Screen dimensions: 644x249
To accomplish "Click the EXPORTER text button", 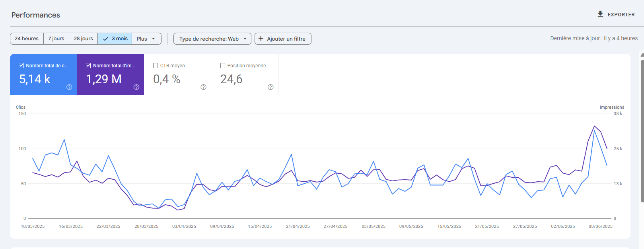I will [x=621, y=15].
